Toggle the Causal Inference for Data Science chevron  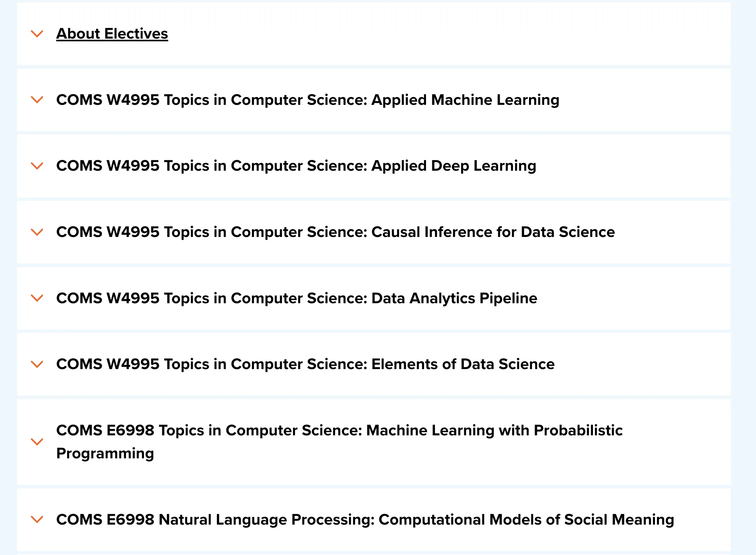(x=37, y=232)
